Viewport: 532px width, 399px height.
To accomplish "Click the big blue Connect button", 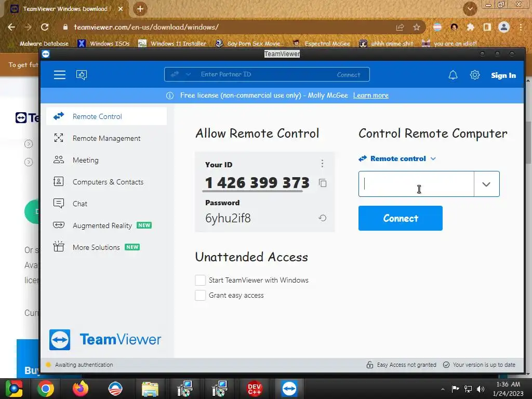I will 401,218.
